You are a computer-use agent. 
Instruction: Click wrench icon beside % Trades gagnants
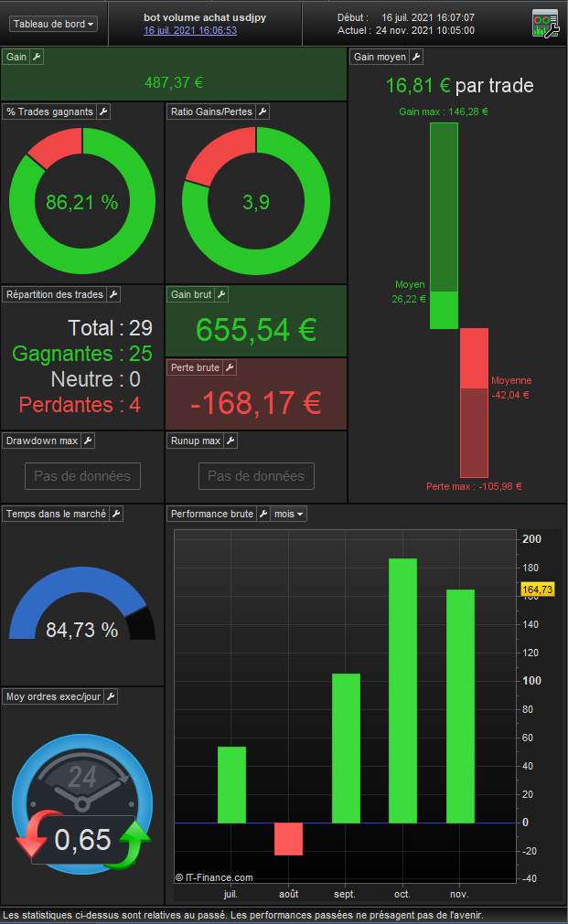click(x=103, y=112)
